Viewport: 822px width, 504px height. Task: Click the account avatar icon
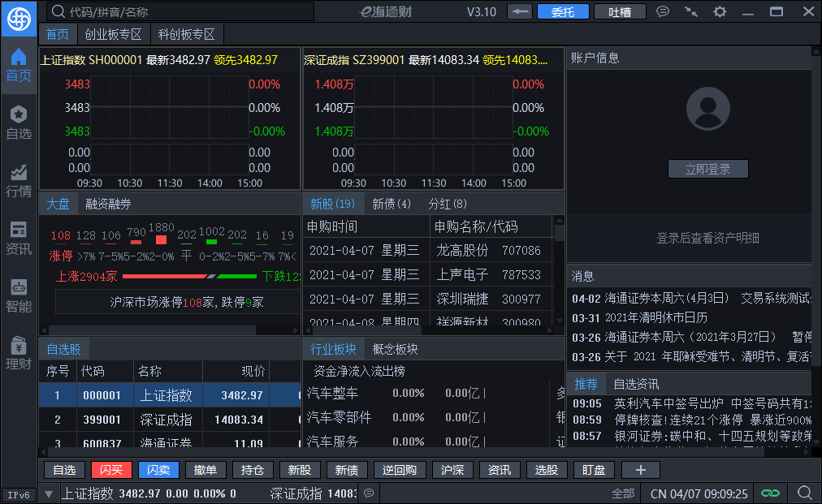[707, 109]
